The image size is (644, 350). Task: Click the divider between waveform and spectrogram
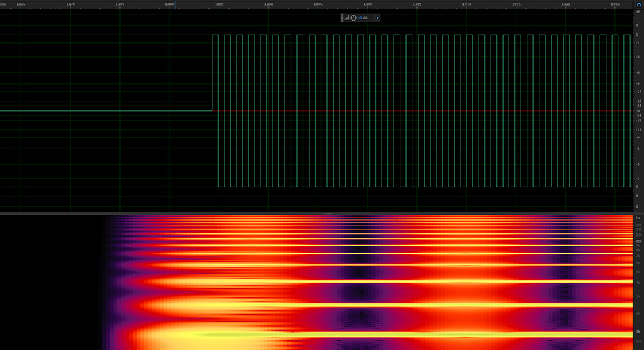(327, 213)
